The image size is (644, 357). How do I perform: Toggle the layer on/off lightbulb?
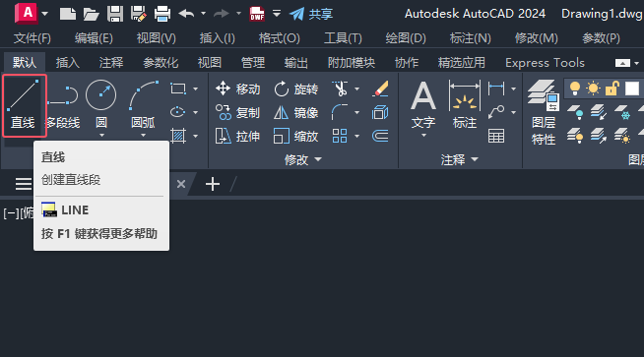click(x=575, y=89)
